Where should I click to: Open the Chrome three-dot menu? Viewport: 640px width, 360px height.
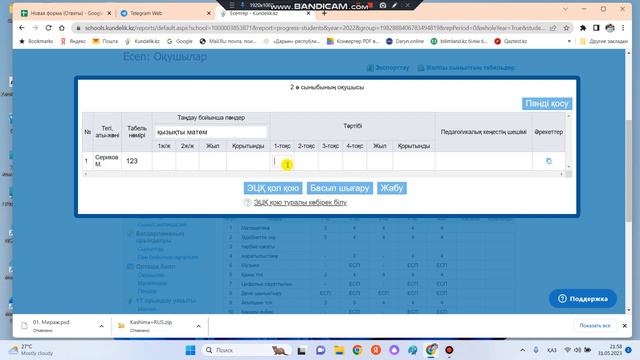pos(623,28)
